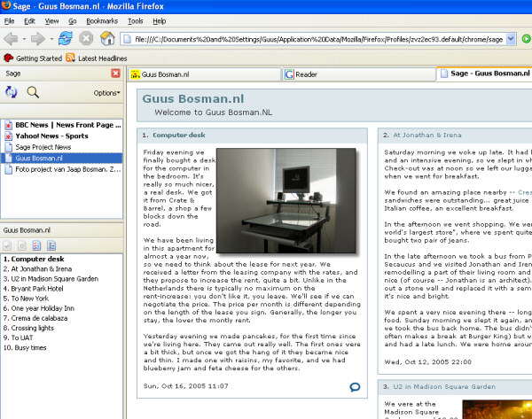The image size is (532, 419).
Task: Open the Back button history dropdown
Action: [x=24, y=39]
